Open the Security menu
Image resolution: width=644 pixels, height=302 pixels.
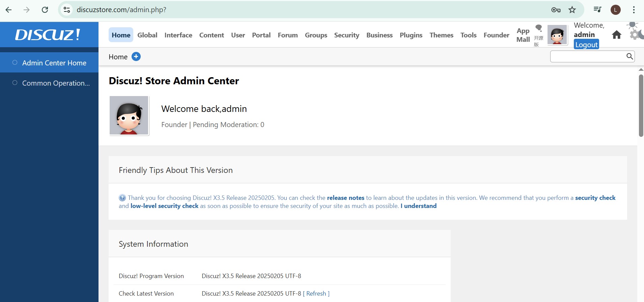[347, 35]
